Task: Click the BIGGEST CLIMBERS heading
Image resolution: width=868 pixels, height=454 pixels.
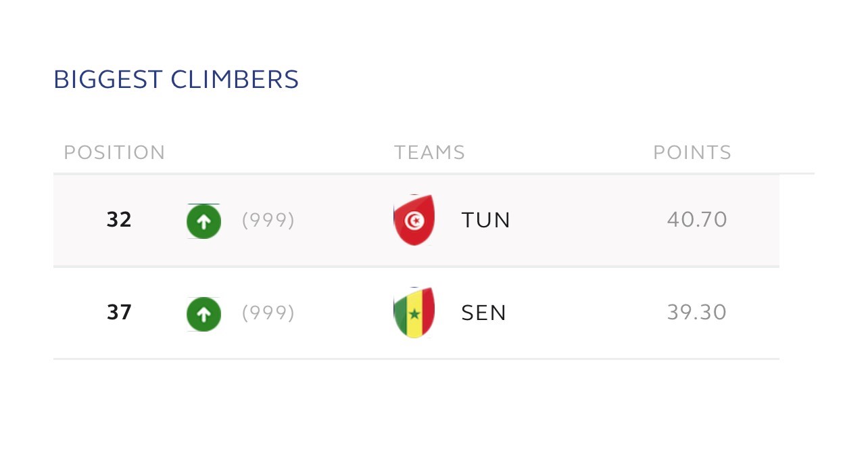Action: pos(176,80)
